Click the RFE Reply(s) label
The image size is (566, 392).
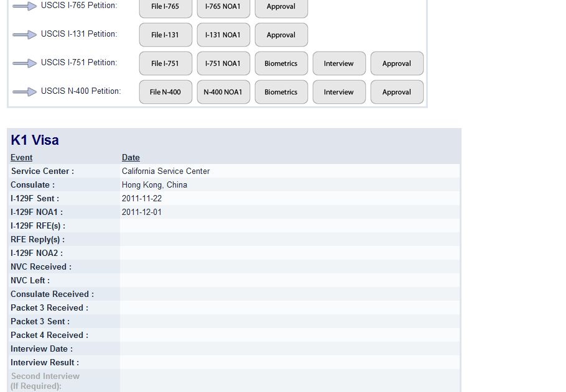pos(37,240)
